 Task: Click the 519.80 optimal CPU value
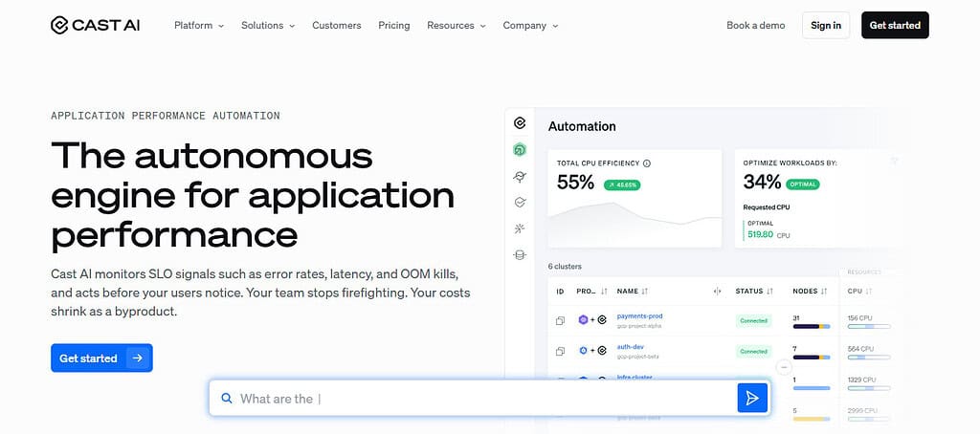[x=761, y=235]
